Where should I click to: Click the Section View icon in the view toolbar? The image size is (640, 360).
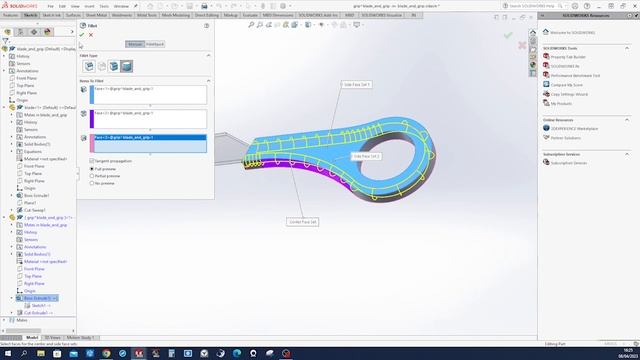click(277, 25)
